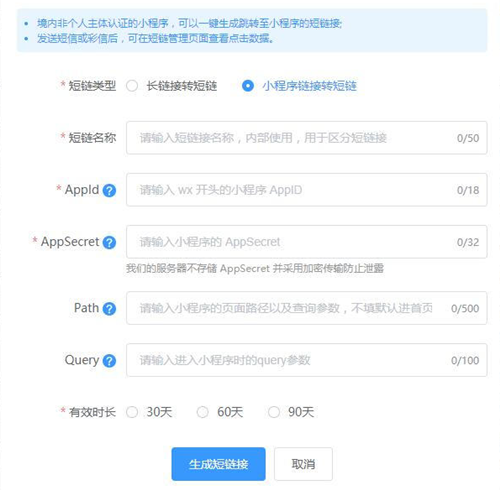This screenshot has height=490, width=500.
Task: Open the AppId help tooltip icon
Action: [x=109, y=190]
